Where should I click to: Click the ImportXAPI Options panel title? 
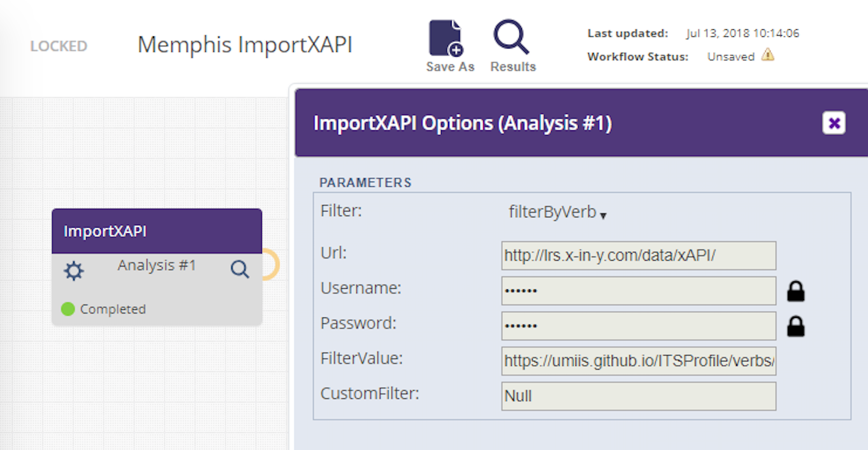pyautogui.click(x=463, y=123)
